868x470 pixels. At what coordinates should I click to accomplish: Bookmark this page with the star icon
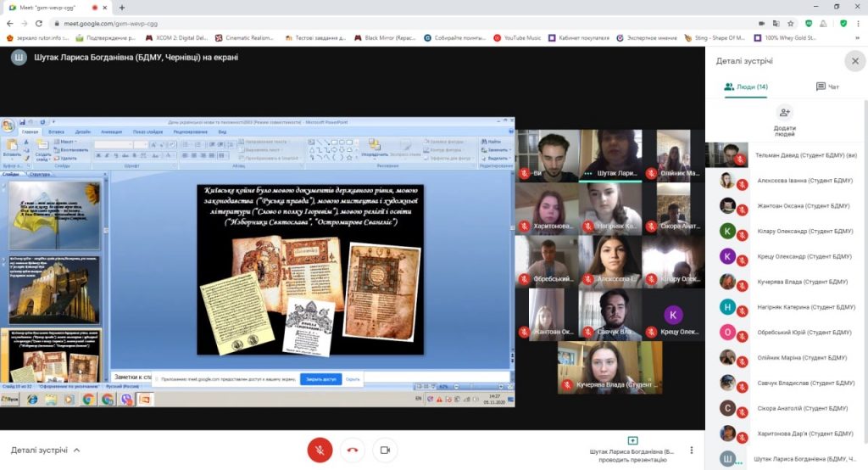(790, 23)
